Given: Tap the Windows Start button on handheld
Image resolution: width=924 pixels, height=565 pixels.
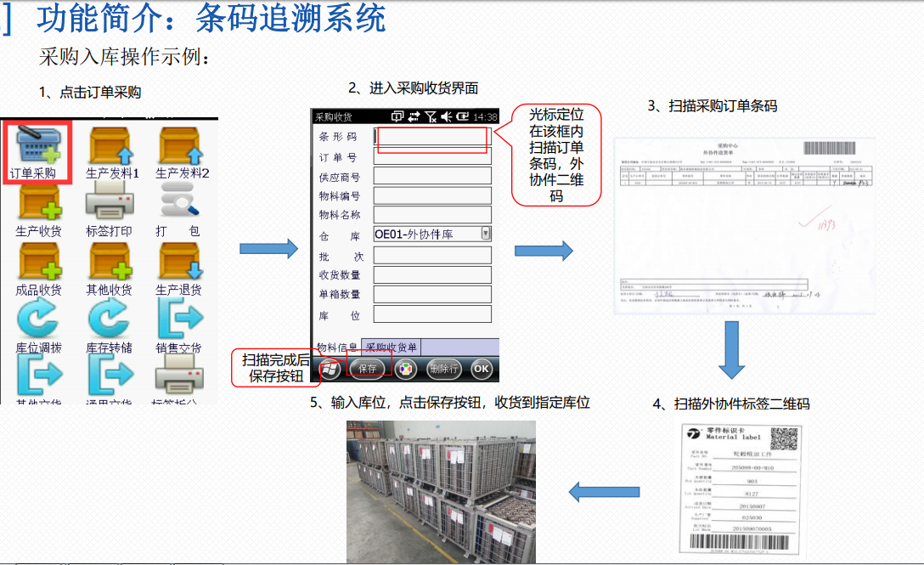Looking at the screenshot, I should (x=330, y=370).
